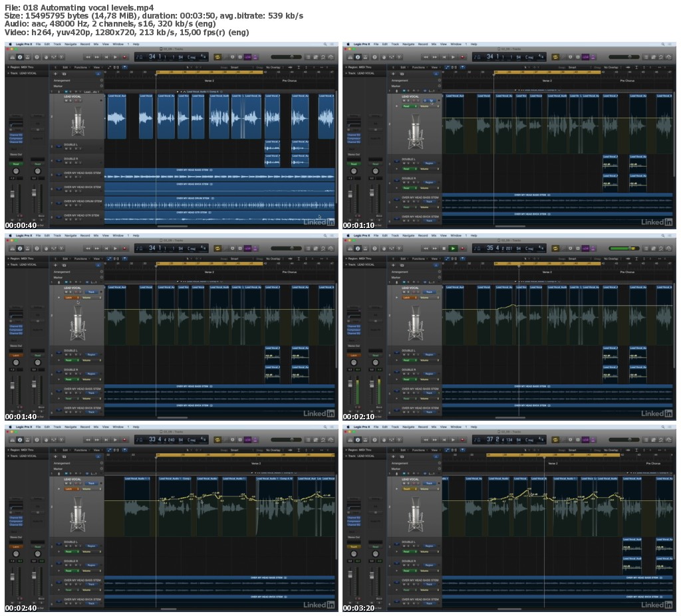Click Fast Forward in 00:03:20 frame transport

435,440
